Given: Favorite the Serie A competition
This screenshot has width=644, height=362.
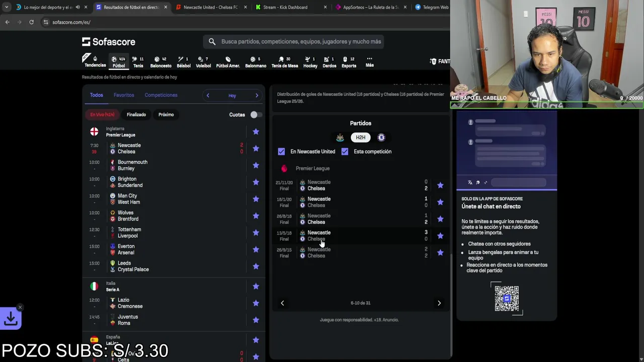Looking at the screenshot, I should click(x=256, y=287).
